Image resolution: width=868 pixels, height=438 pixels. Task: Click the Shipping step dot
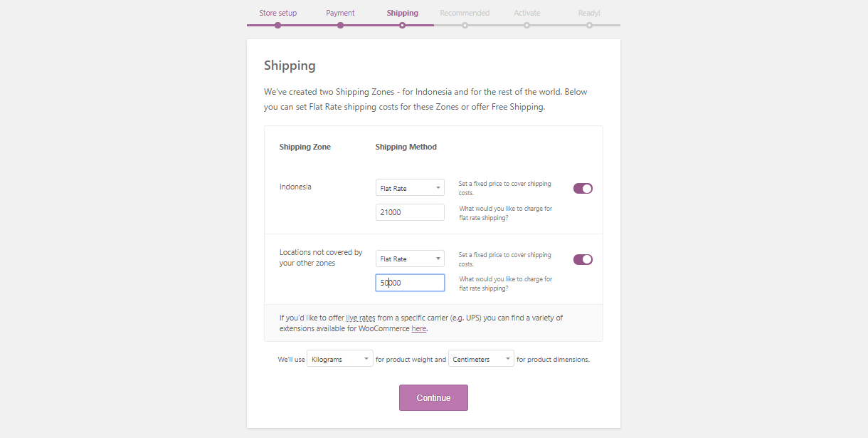point(402,26)
